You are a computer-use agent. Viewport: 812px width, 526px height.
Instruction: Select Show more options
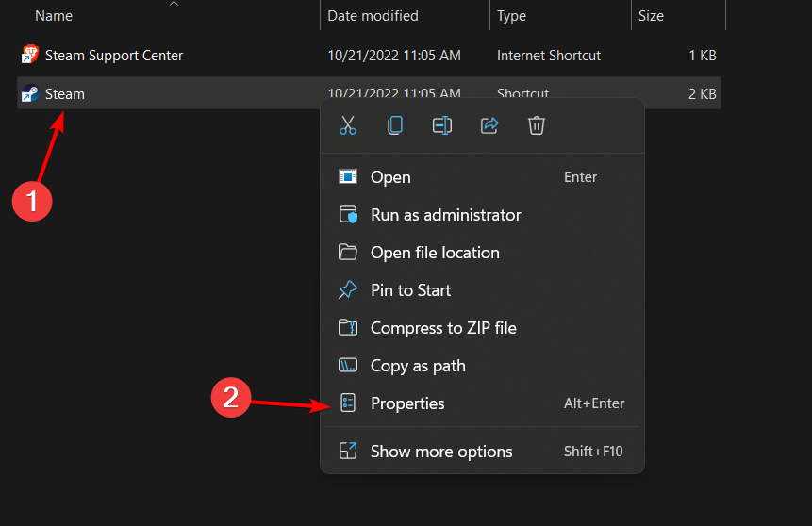[482, 452]
